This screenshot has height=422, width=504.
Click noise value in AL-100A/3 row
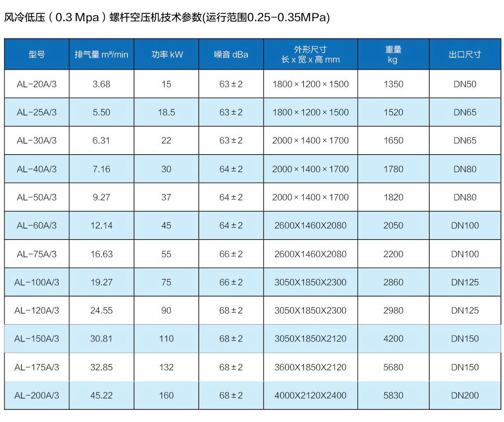point(231,282)
